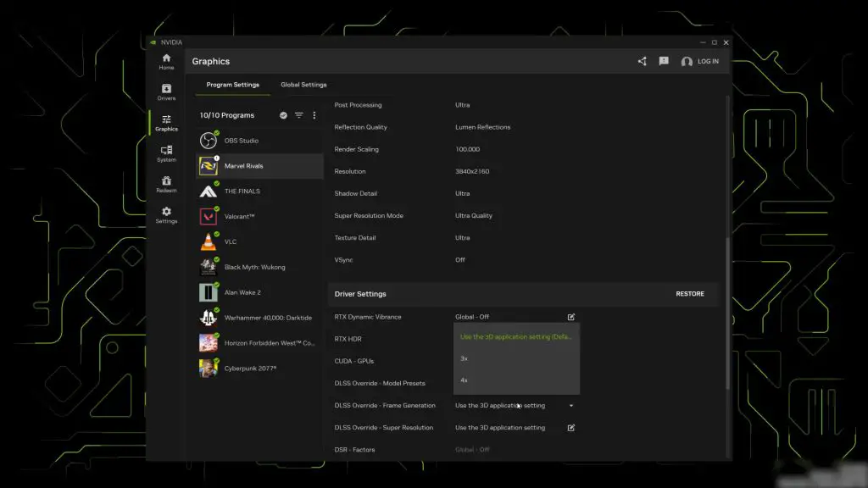Edit RTX Dynamic Vibrance setting icon
This screenshot has width=868, height=488.
click(x=571, y=317)
